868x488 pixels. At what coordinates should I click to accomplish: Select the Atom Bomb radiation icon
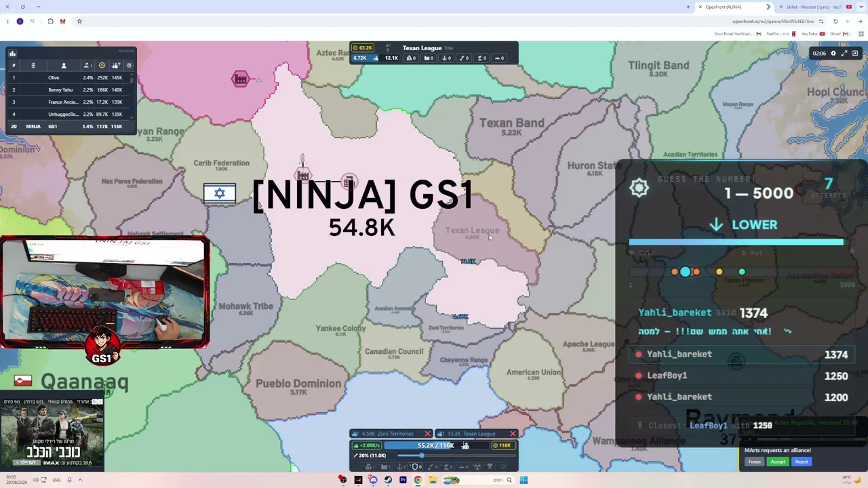pyautogui.click(x=477, y=466)
